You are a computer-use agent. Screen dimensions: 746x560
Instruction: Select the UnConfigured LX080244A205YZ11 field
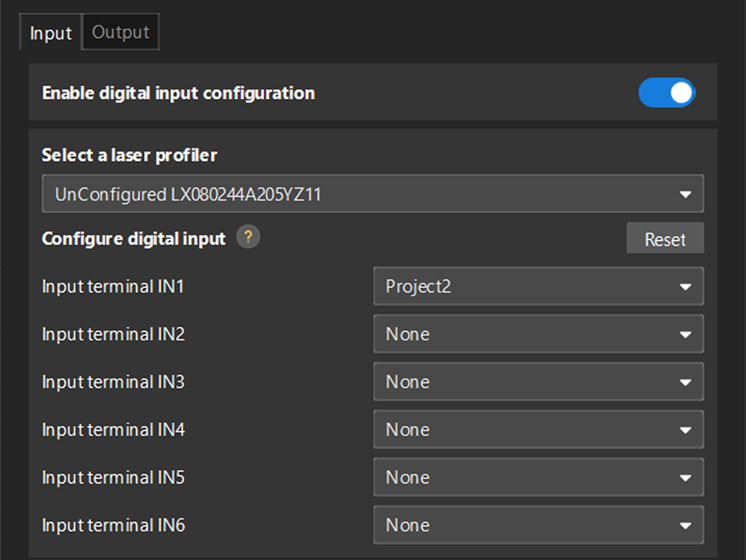372,193
